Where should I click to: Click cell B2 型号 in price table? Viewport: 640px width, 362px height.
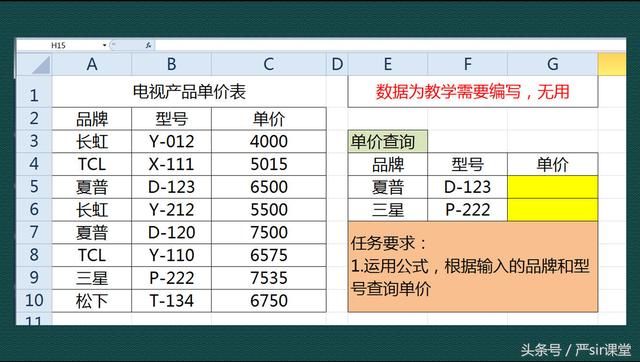click(171, 119)
